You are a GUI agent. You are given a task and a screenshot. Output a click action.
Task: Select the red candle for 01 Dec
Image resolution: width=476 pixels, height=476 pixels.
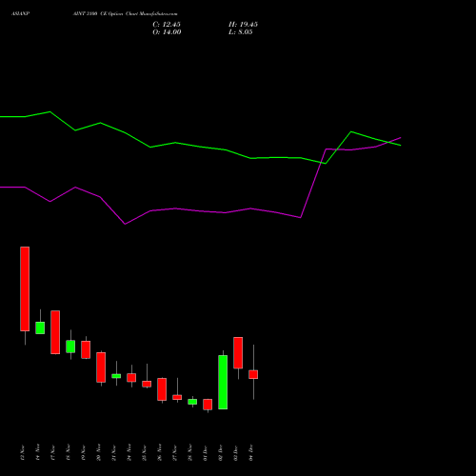[208, 405]
